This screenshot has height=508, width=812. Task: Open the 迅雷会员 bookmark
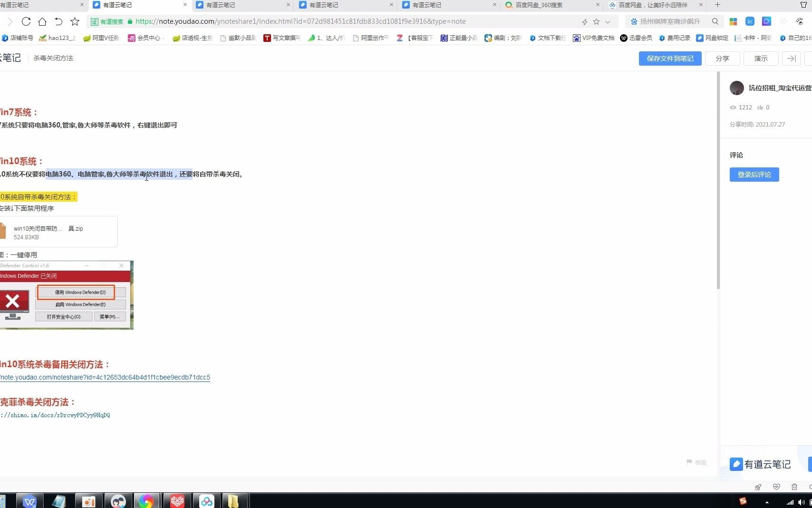[x=636, y=38]
